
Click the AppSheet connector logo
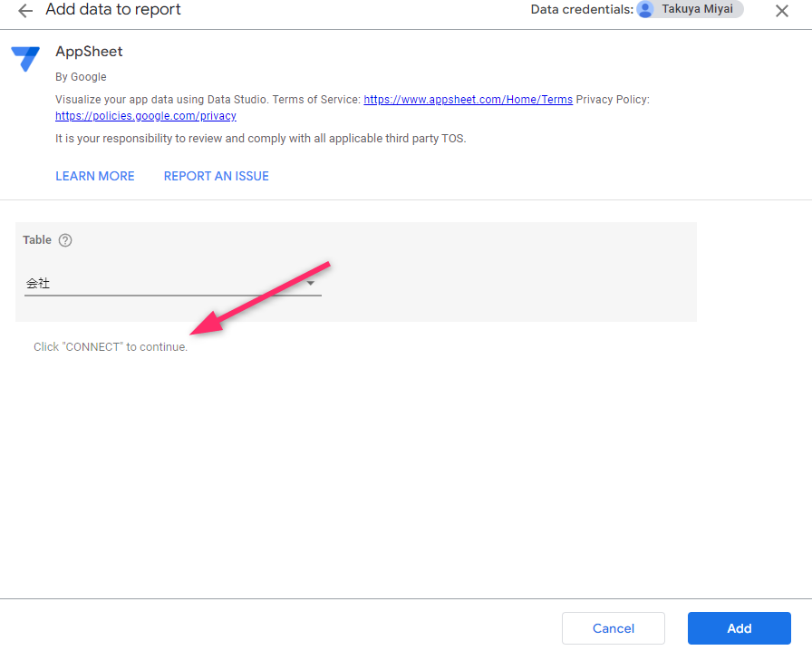25,58
